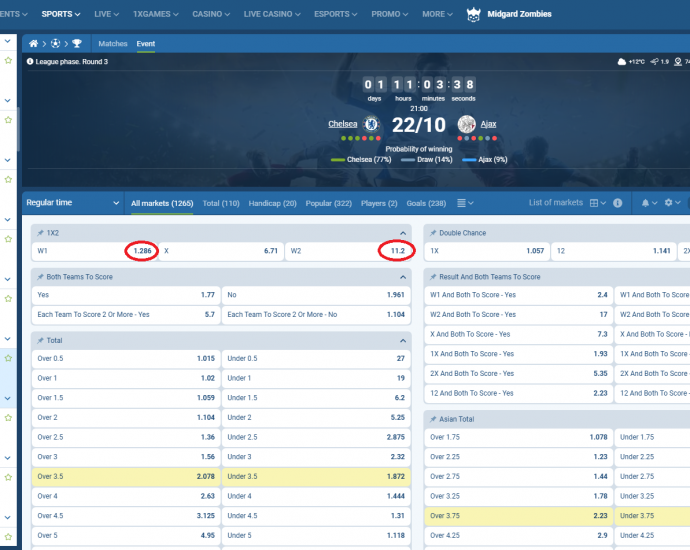690x550 pixels.
Task: Select the Total (110) tab
Action: coord(221,203)
